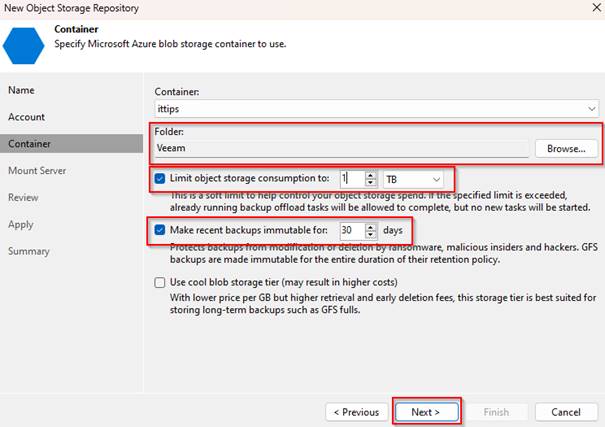Click the Browse... button for folder
Screen dimensions: 605x427
coord(566,149)
